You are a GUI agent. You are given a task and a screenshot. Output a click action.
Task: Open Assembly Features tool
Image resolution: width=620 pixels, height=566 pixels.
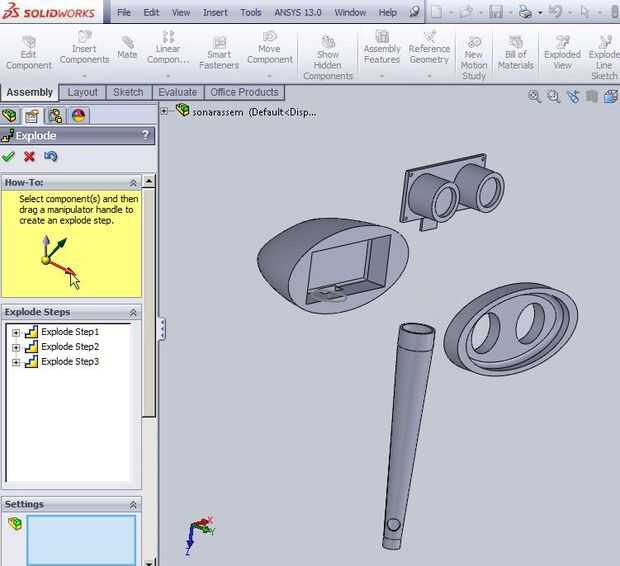pos(382,47)
